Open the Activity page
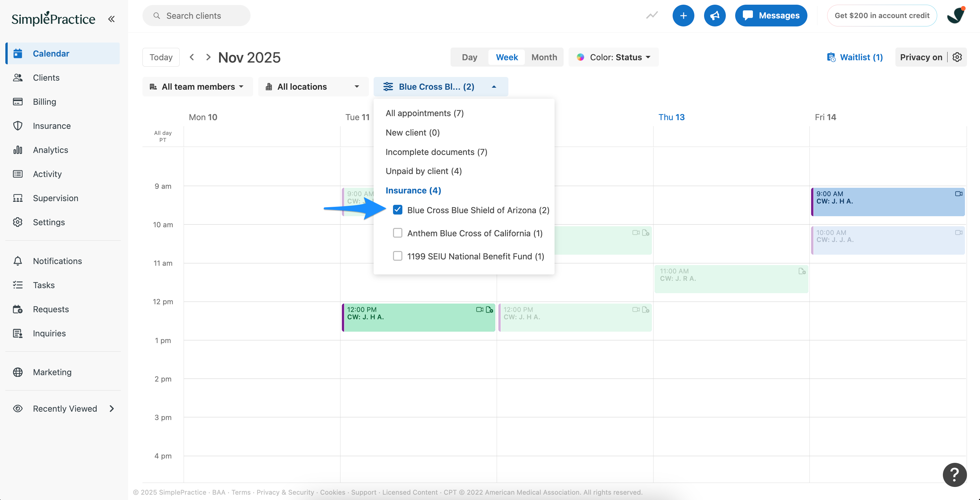This screenshot has width=980, height=500. coord(47,174)
